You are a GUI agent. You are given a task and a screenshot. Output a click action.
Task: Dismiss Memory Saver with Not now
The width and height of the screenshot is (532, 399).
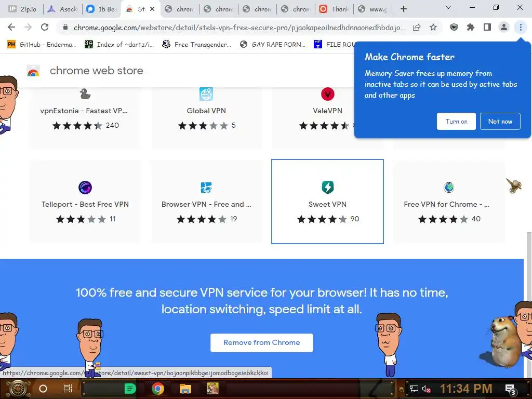(x=500, y=122)
